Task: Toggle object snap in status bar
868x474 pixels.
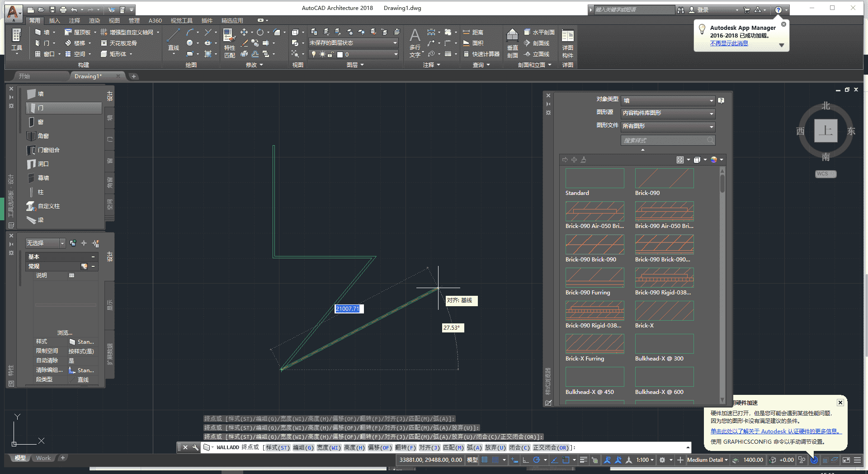Action: tap(566, 460)
